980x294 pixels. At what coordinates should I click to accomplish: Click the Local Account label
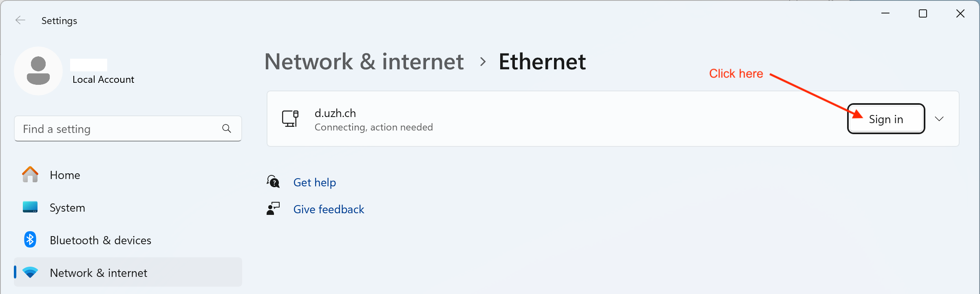point(103,80)
